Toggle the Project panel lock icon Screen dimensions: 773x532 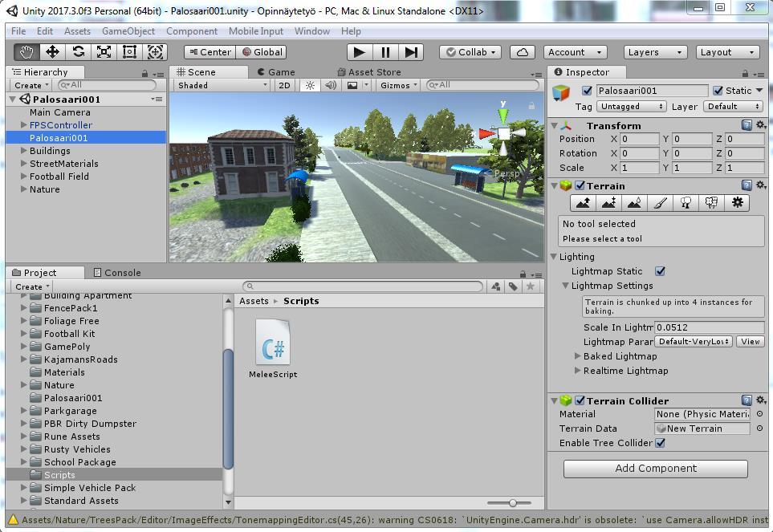[x=523, y=274]
